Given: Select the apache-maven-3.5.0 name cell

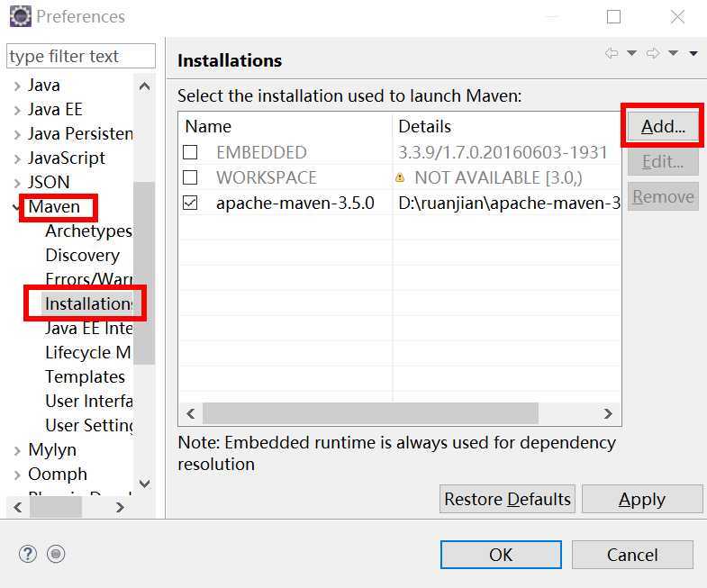Looking at the screenshot, I should [295, 203].
